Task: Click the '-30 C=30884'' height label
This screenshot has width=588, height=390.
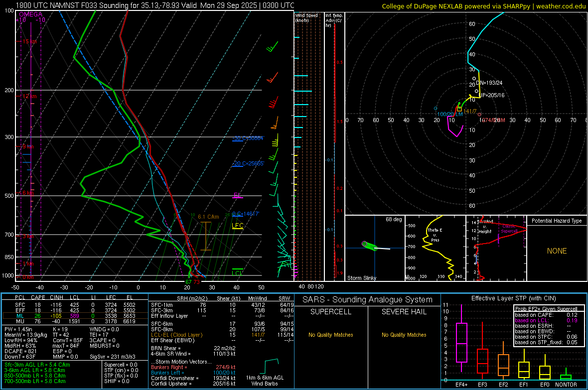Action: pos(248,138)
